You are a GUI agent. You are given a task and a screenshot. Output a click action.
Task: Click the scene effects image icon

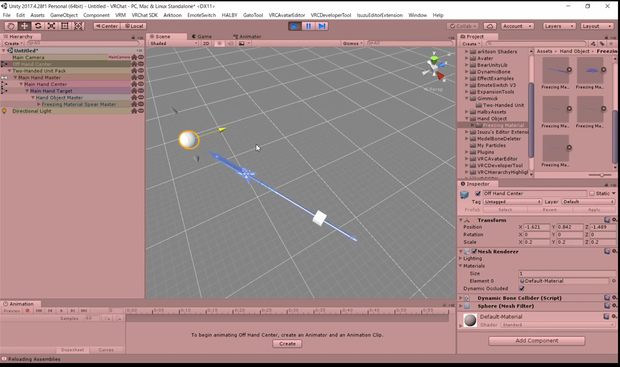pyautogui.click(x=242, y=44)
